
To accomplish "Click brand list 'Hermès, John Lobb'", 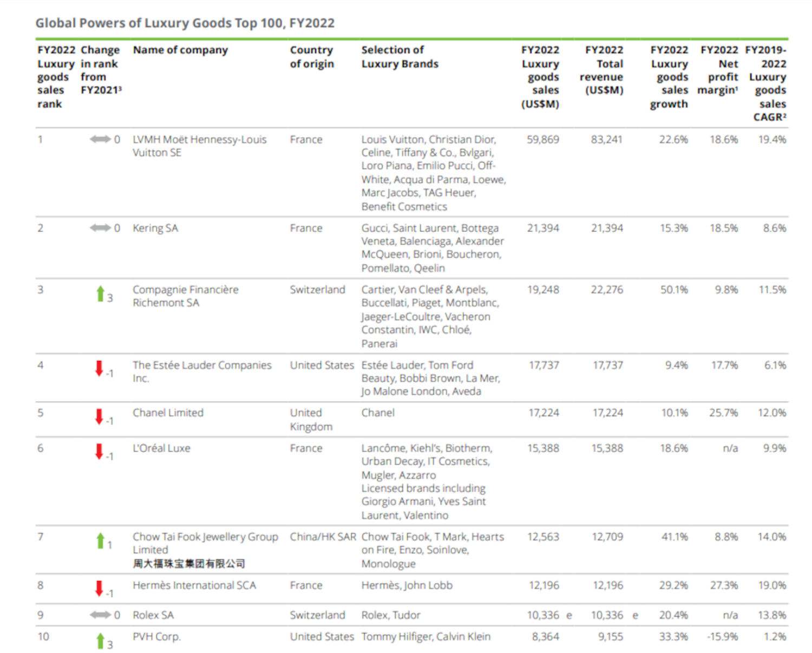I will coord(407,585).
